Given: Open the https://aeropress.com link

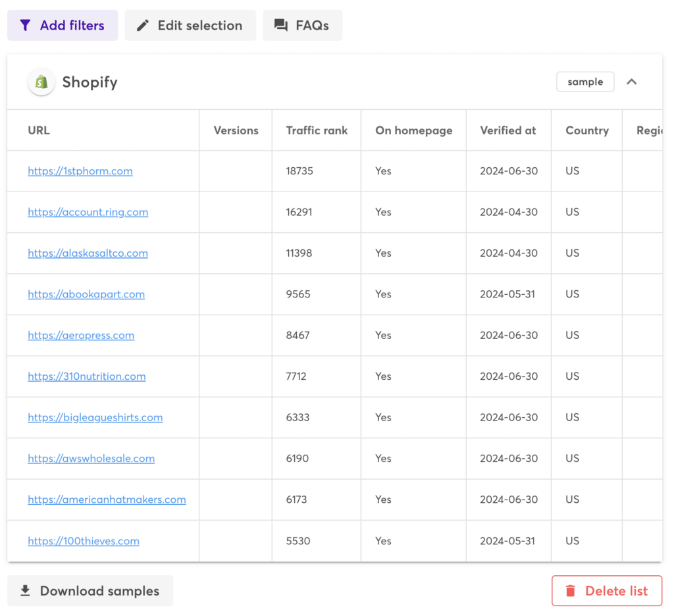Looking at the screenshot, I should click(81, 335).
